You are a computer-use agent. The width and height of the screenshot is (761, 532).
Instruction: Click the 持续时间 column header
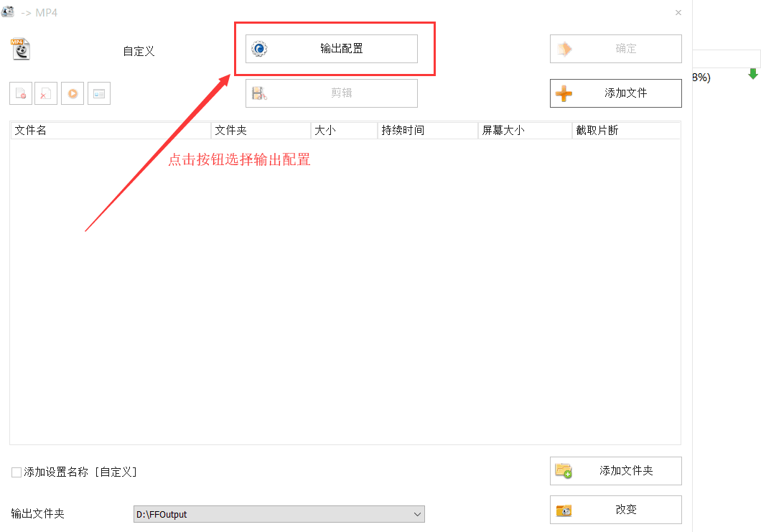click(427, 130)
